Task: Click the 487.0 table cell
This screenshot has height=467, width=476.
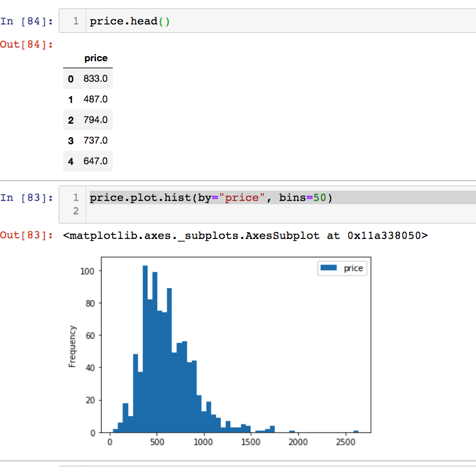Action: coord(95,99)
